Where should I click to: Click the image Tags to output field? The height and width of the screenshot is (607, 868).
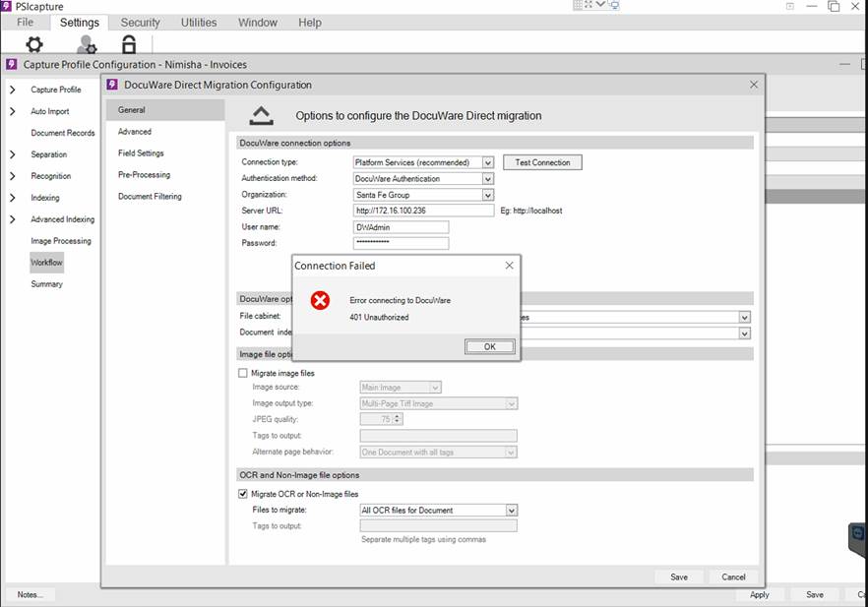(x=439, y=436)
